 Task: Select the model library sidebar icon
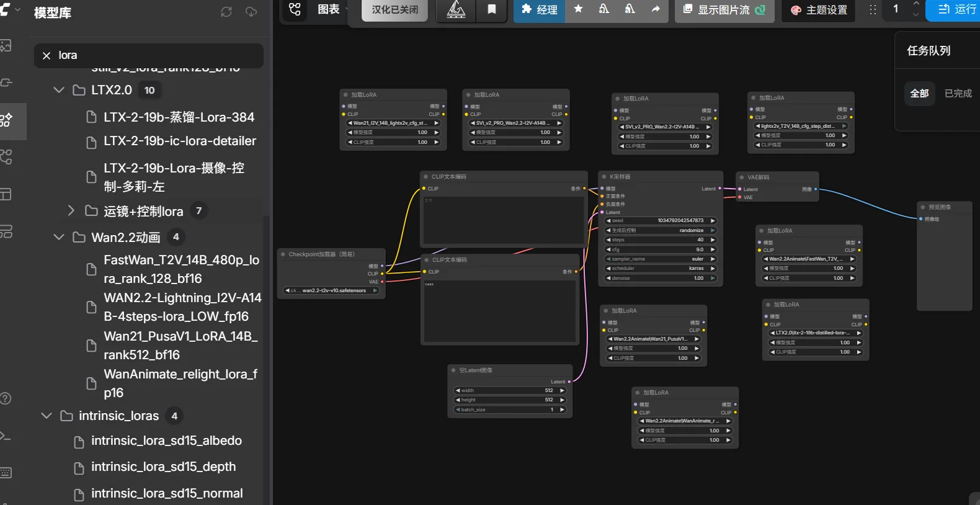pyautogui.click(x=6, y=120)
